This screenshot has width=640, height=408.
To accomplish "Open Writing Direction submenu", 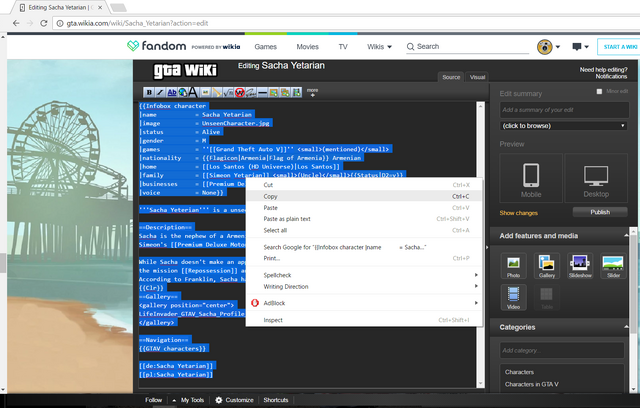I will 364,286.
